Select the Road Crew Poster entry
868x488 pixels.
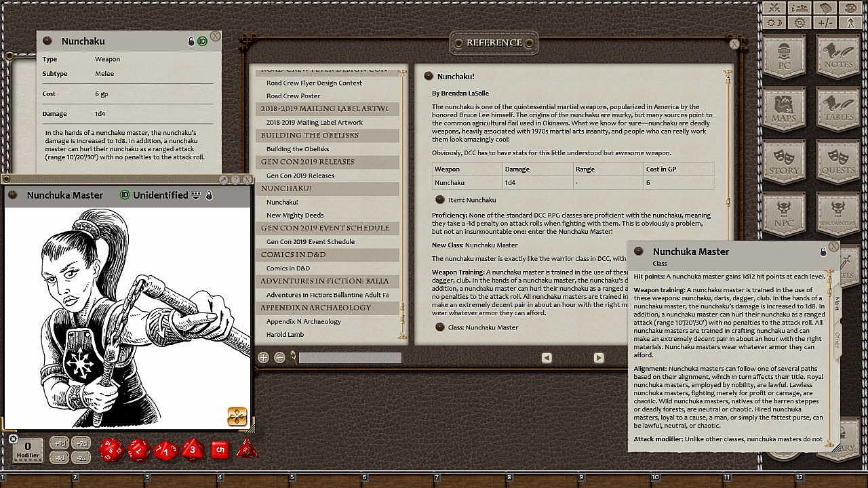[x=293, y=96]
